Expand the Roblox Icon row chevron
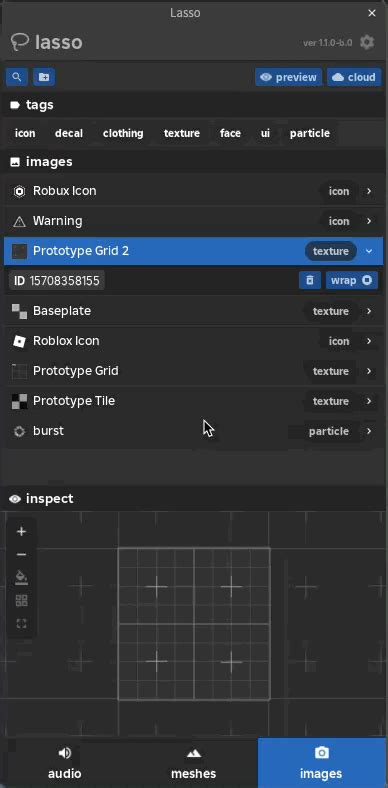Screen dimensions: 388x788 coord(369,341)
